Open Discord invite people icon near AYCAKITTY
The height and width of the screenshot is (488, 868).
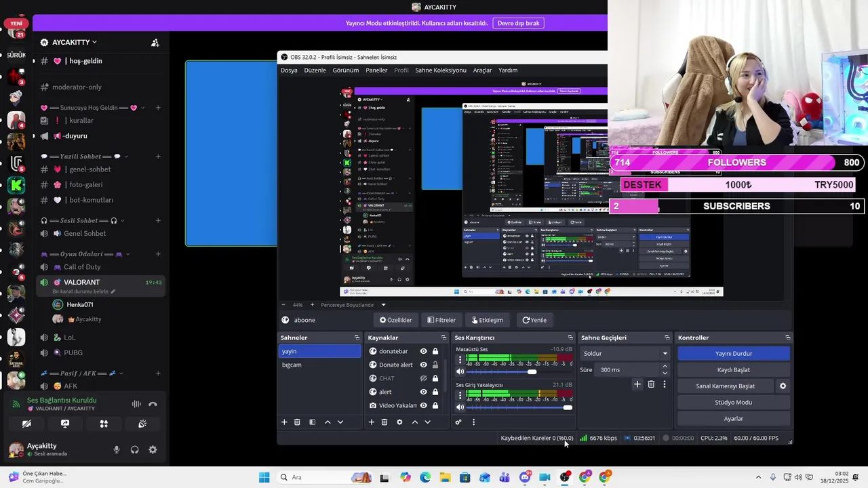(x=155, y=43)
